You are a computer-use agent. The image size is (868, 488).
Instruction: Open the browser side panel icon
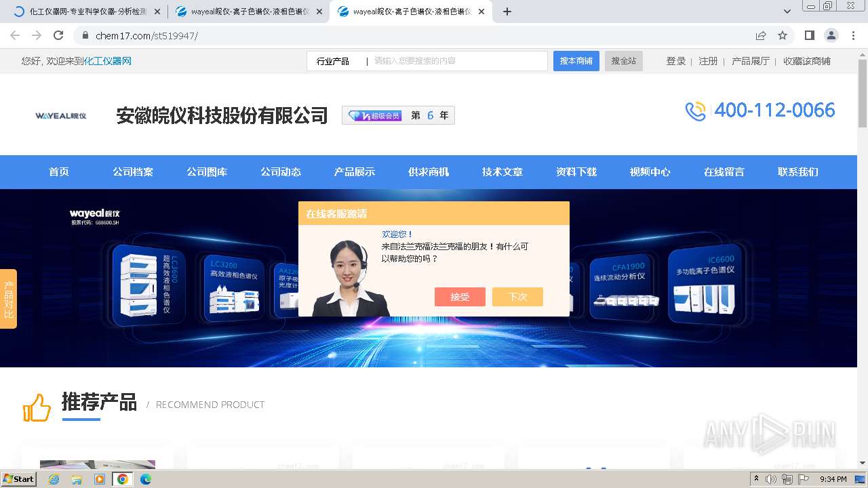click(809, 35)
